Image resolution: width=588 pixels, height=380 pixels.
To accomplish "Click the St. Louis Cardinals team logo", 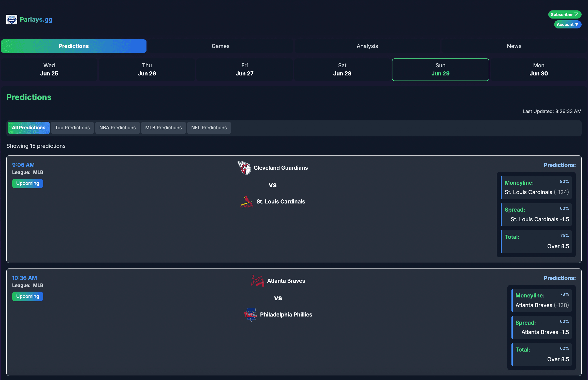I will pos(247,201).
